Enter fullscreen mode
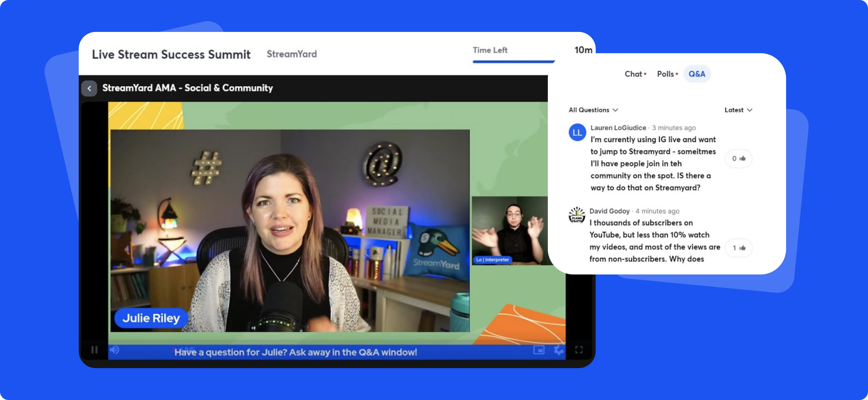This screenshot has height=400, width=868. [x=579, y=350]
